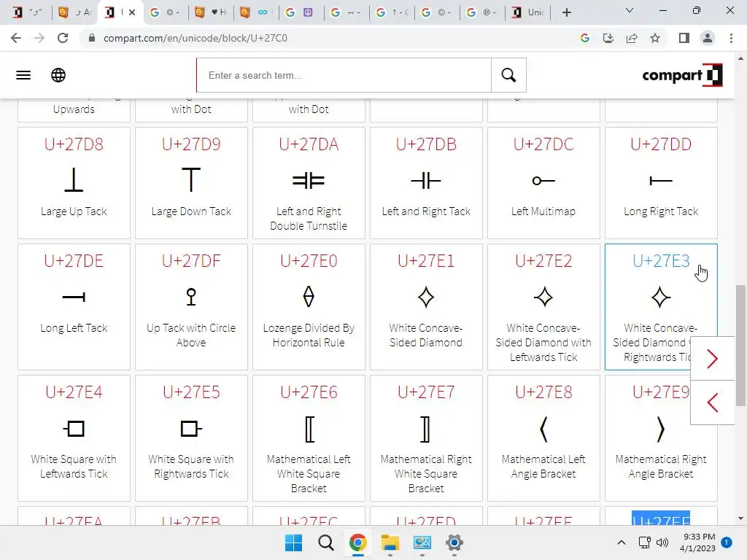Click the Google icon in address bar
The width and height of the screenshot is (747, 560).
click(585, 38)
